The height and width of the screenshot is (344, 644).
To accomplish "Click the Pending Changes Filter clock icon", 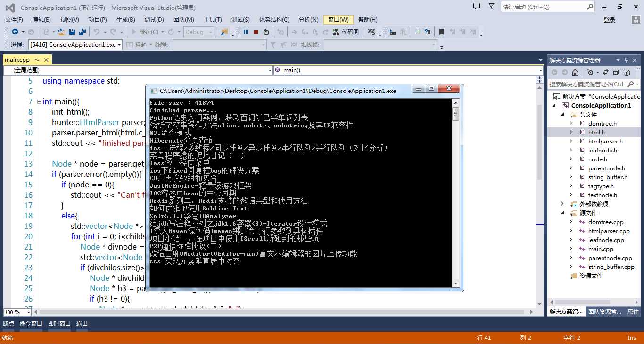I will [590, 72].
